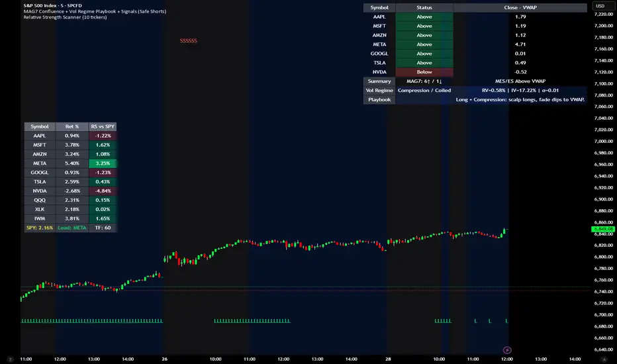
Task: Click the 'Playbook' row label
Action: (x=379, y=99)
